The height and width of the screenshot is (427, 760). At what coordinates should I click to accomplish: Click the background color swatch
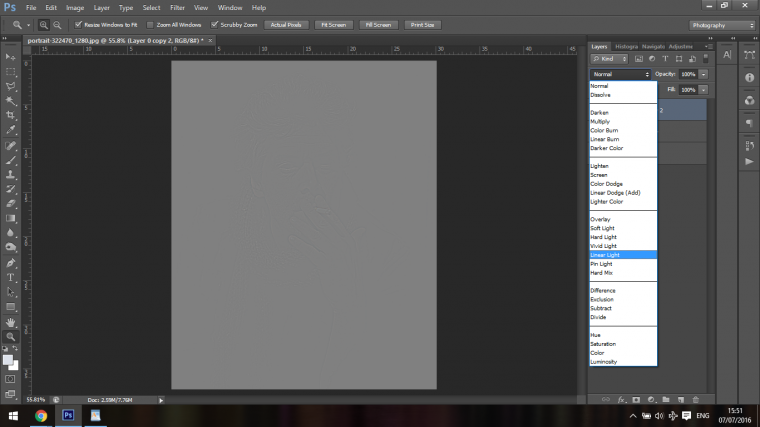tap(15, 366)
